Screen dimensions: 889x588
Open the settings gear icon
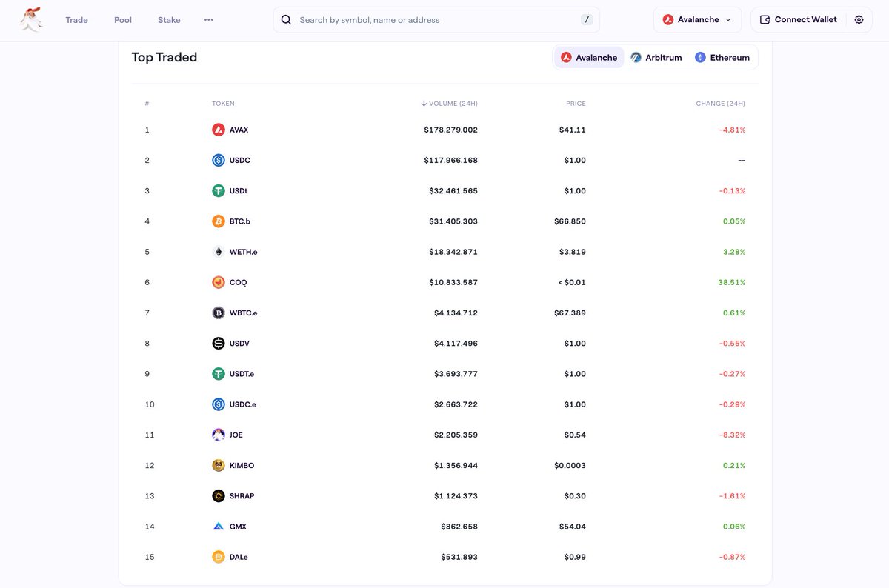click(859, 20)
